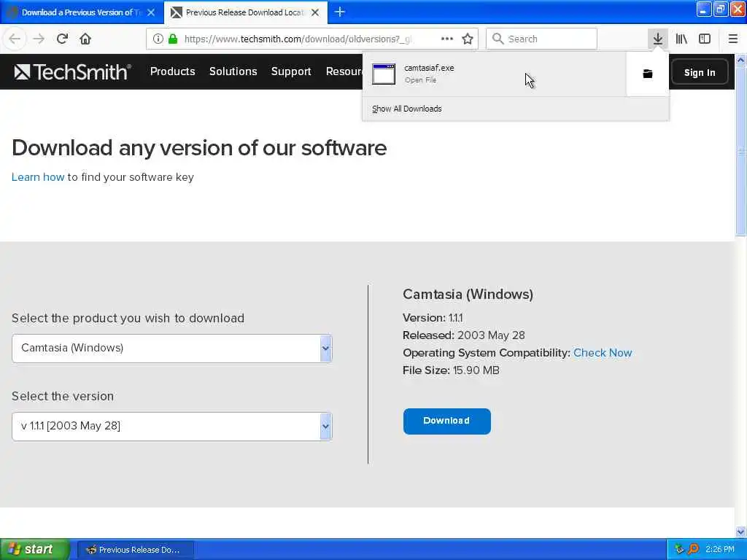
Task: Click the scrollbar down arrow
Action: click(x=740, y=532)
